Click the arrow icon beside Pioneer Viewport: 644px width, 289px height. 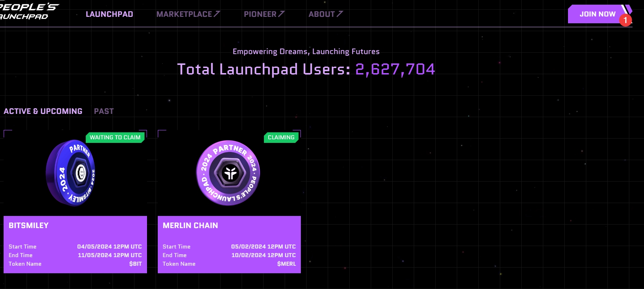coord(281,14)
